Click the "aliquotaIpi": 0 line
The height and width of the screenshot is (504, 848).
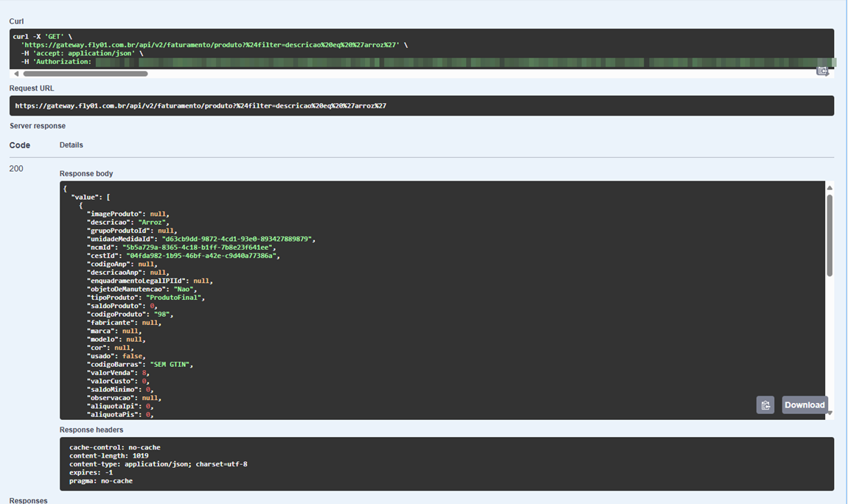pos(120,406)
